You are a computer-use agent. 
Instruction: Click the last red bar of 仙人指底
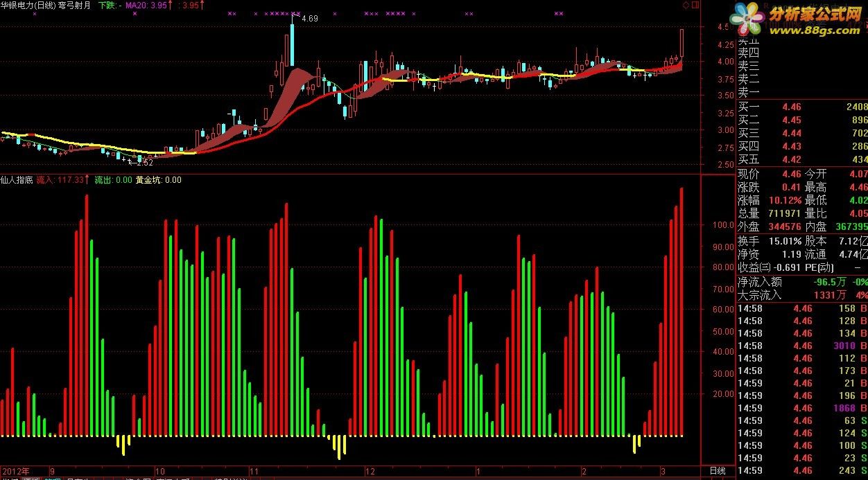pyautogui.click(x=682, y=312)
